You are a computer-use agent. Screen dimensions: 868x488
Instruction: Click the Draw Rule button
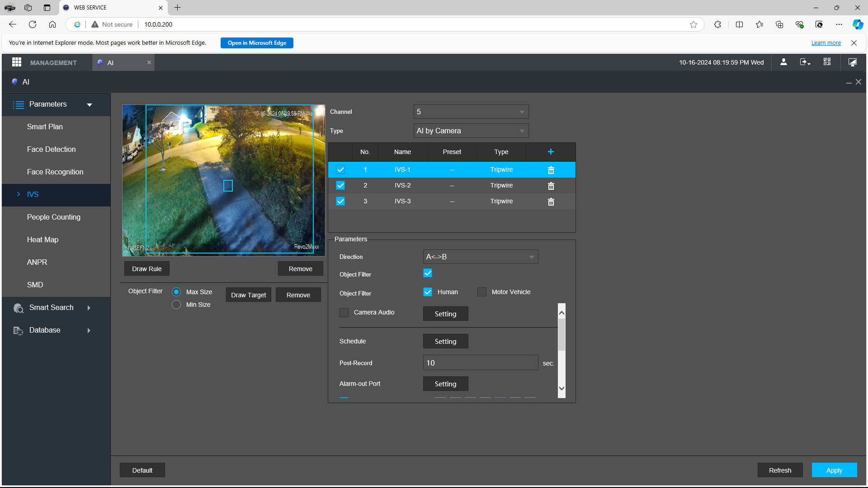tap(146, 269)
